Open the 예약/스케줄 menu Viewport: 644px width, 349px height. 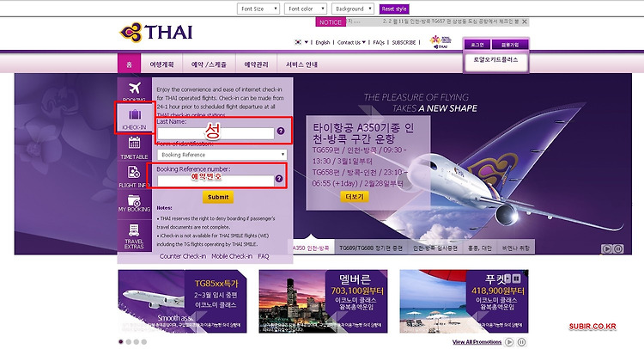[209, 64]
